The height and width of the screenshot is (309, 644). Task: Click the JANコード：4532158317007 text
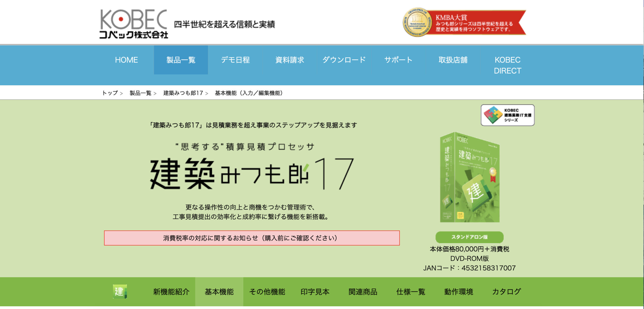tap(469, 268)
